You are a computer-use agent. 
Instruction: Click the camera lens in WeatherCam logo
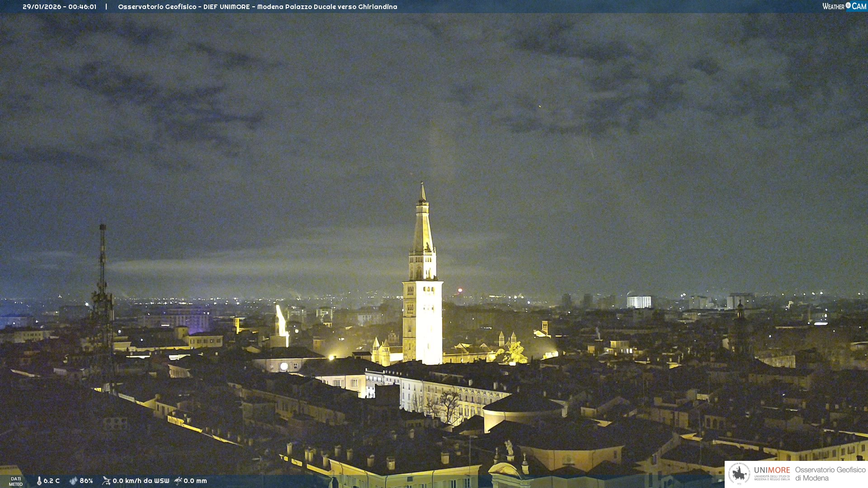(x=848, y=5)
